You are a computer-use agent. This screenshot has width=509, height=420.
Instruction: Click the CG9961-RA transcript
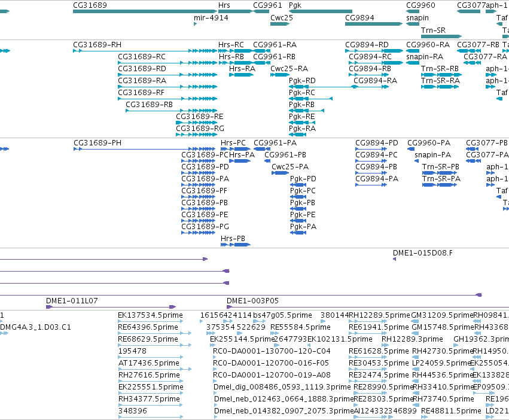click(x=261, y=51)
